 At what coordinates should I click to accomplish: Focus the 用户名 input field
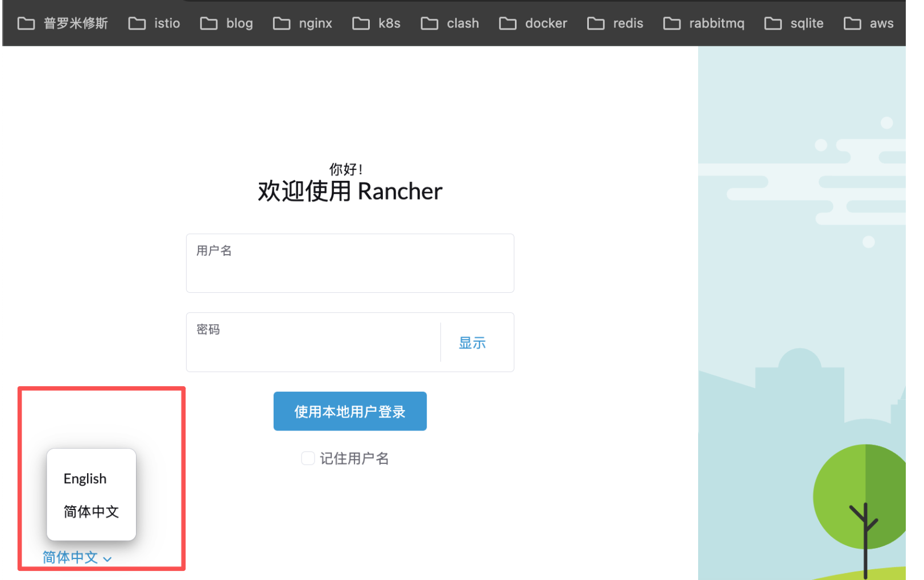click(x=350, y=270)
